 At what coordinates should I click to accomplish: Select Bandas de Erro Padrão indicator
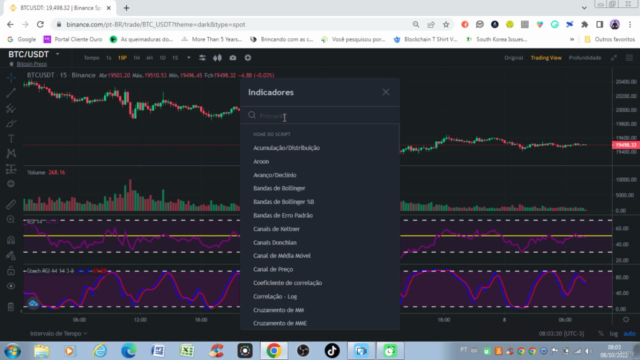pyautogui.click(x=283, y=215)
